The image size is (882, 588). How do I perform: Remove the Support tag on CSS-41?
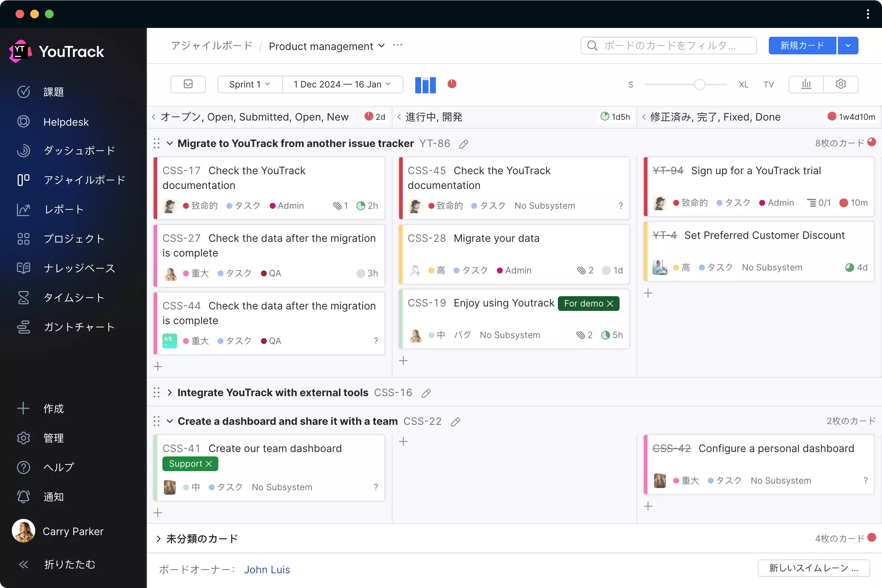click(209, 464)
